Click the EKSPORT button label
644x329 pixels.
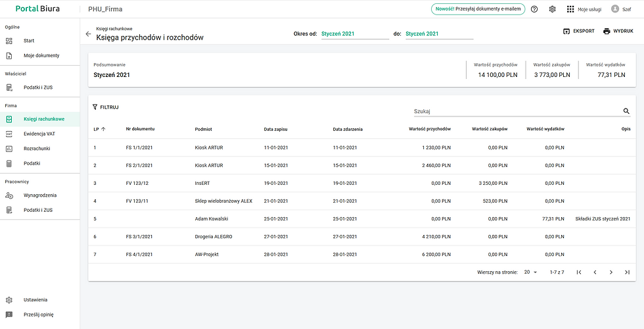584,32
